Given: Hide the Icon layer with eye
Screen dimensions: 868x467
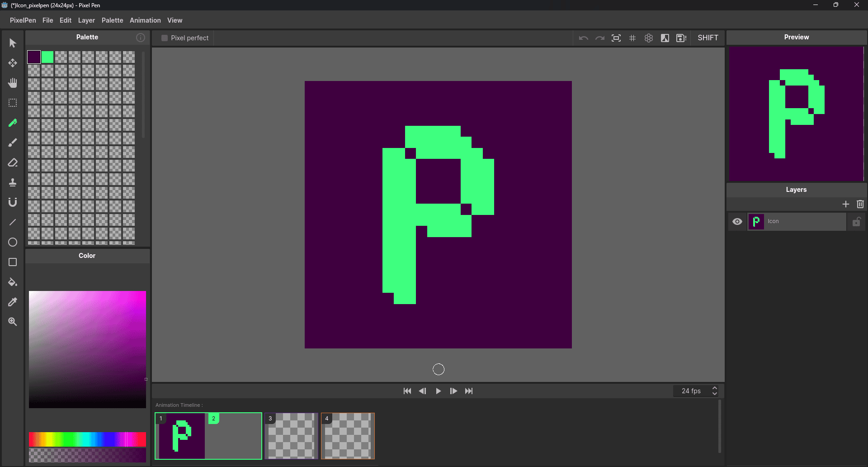Looking at the screenshot, I should pyautogui.click(x=737, y=222).
